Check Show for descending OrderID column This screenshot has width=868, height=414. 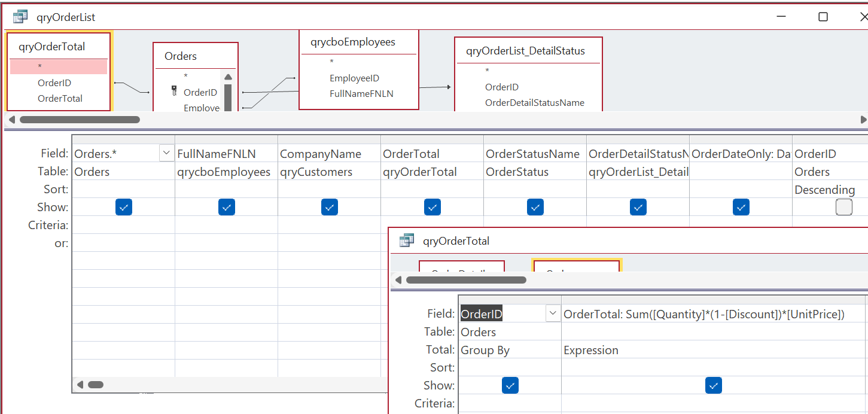point(844,207)
